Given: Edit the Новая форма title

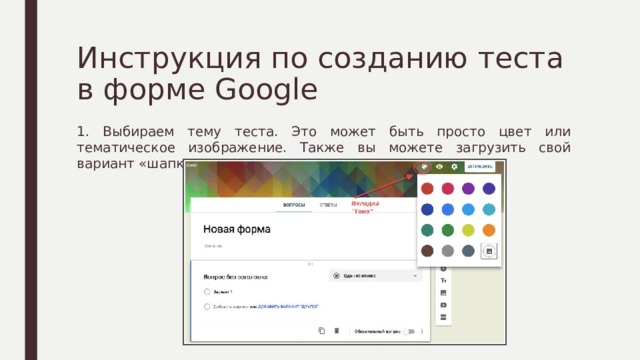Looking at the screenshot, I should coord(237,229).
